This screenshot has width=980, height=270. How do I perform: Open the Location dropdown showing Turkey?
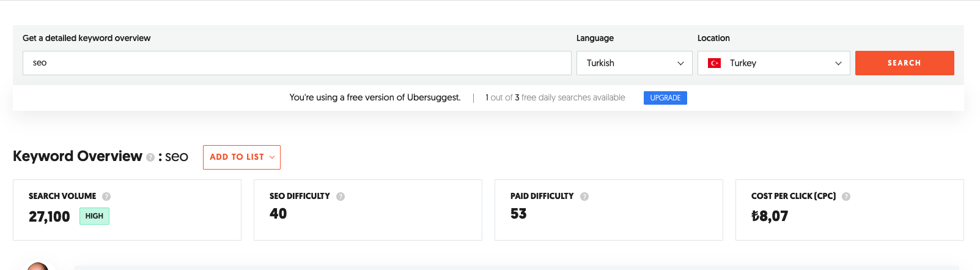[774, 63]
